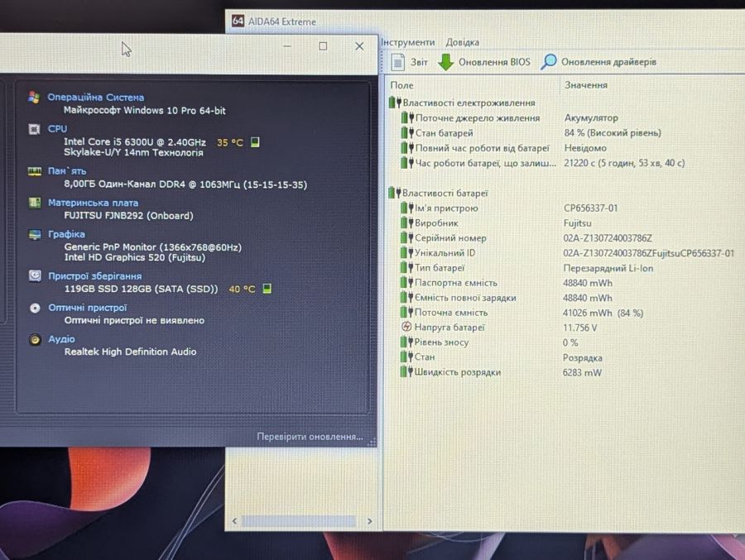Viewport: 745px width, 560px height.
Task: Click the left arrow of AIDA64 horizontal scrollbar
Action: coord(234,521)
